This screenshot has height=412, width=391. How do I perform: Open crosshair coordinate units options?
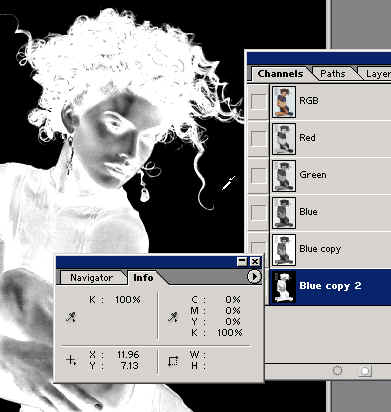tap(71, 360)
